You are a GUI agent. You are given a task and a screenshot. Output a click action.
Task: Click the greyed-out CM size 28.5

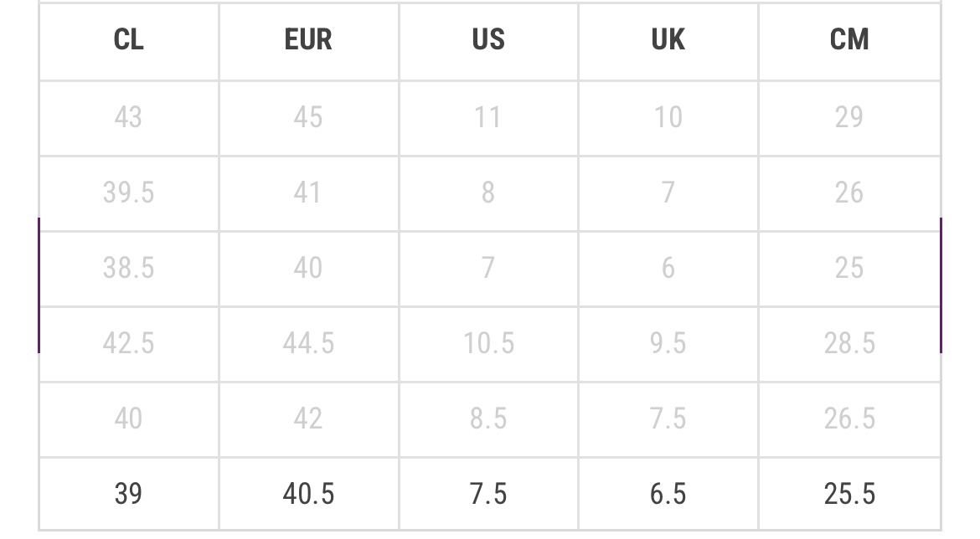click(849, 343)
